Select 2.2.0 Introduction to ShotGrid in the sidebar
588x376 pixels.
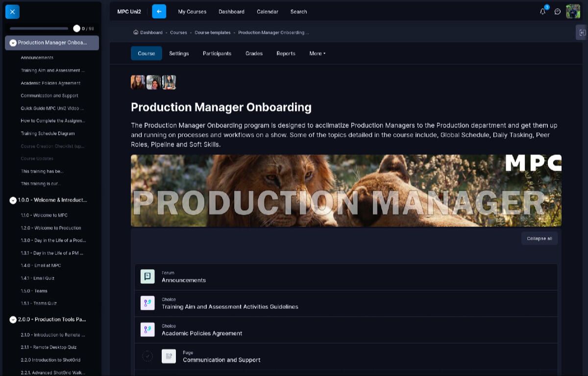click(51, 360)
